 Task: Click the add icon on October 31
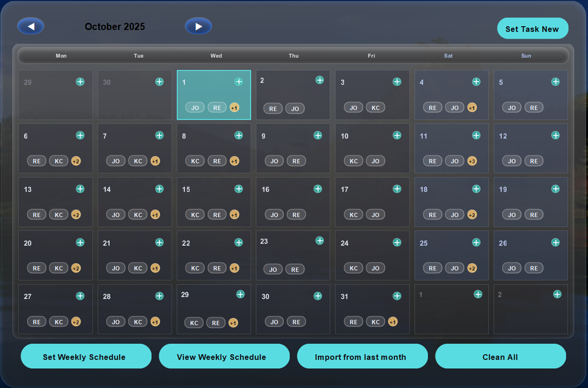(x=397, y=296)
